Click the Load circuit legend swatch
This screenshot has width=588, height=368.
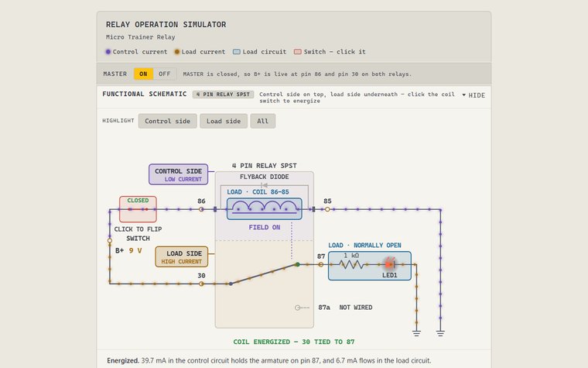236,52
